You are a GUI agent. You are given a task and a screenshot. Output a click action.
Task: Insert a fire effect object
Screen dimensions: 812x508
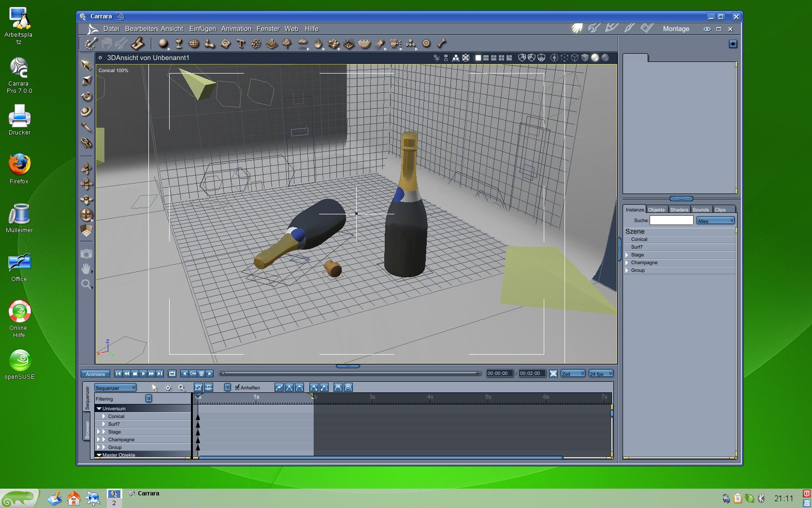click(x=318, y=44)
